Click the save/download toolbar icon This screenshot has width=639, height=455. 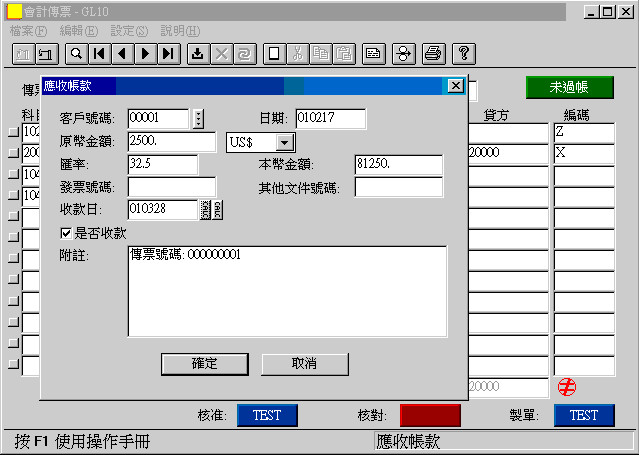[x=197, y=53]
